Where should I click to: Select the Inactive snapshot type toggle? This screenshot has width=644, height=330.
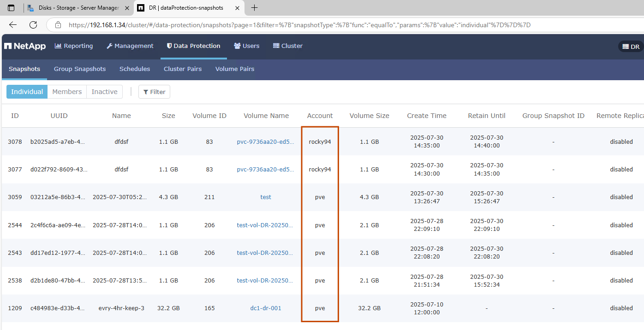click(105, 92)
